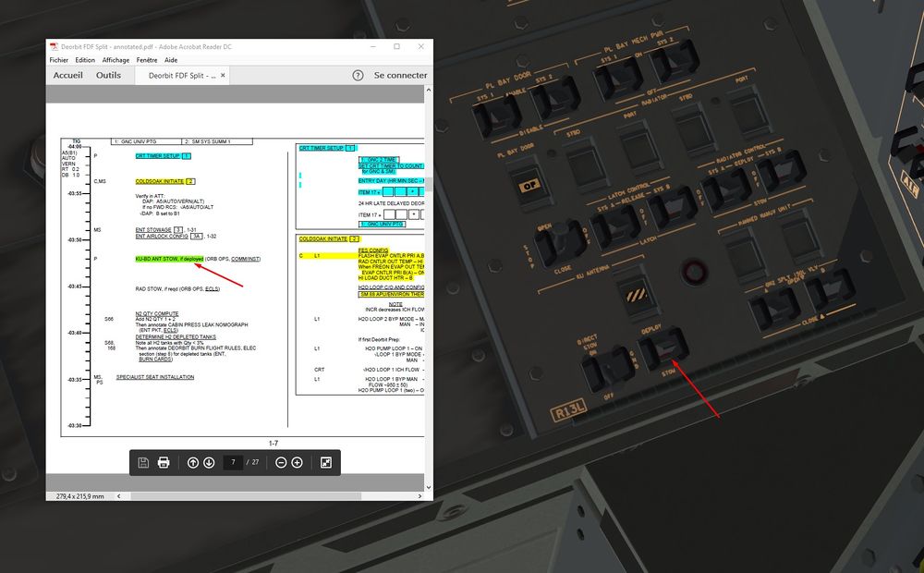Image resolution: width=924 pixels, height=573 pixels.
Task: Go to the next page with the down arrow icon
Action: (x=209, y=463)
